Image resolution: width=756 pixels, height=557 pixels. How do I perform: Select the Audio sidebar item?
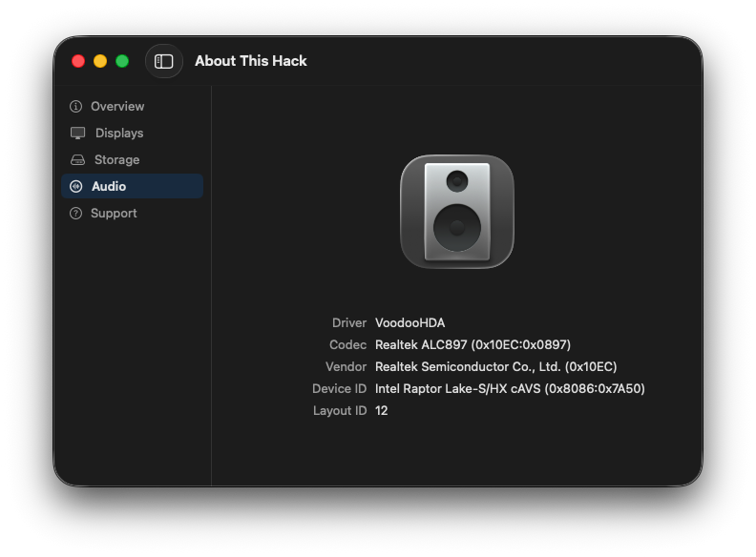132,187
